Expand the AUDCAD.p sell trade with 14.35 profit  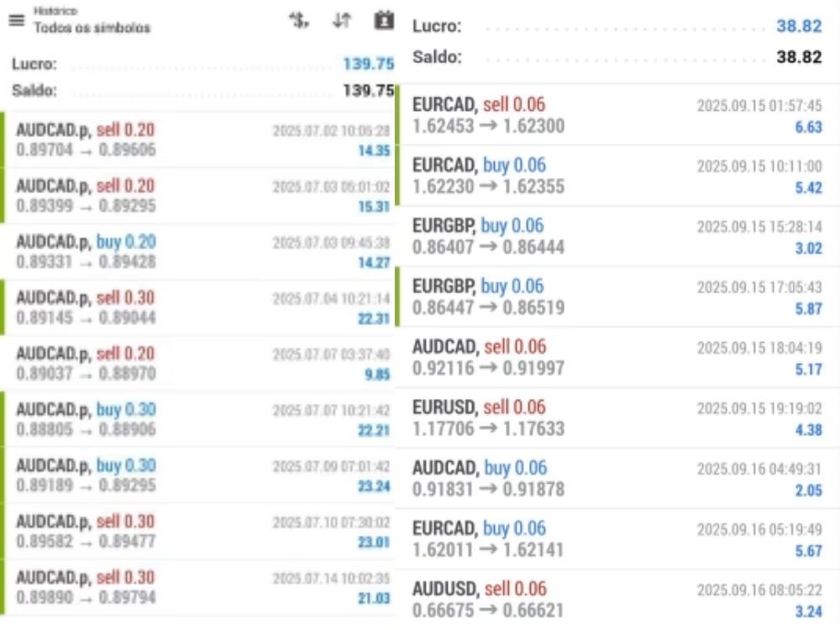point(202,139)
